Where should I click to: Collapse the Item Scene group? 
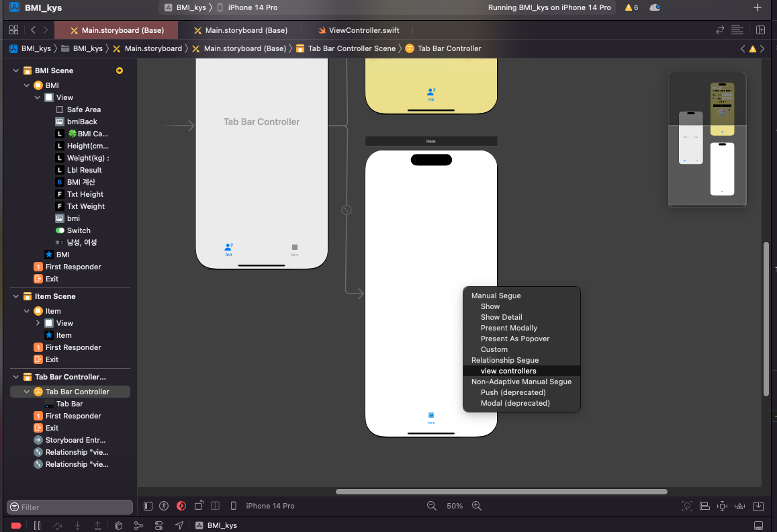(x=16, y=296)
